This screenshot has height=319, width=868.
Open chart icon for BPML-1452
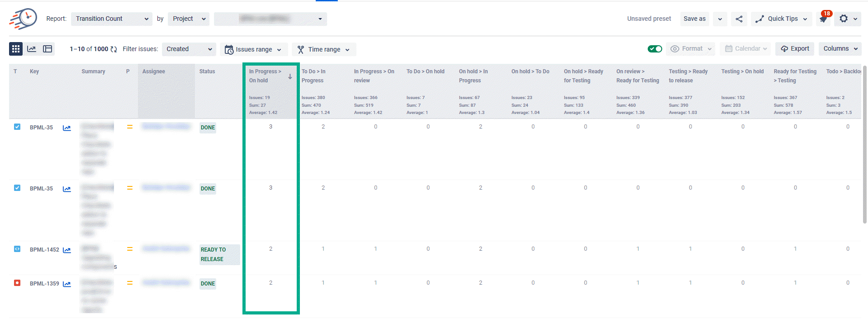tap(67, 250)
